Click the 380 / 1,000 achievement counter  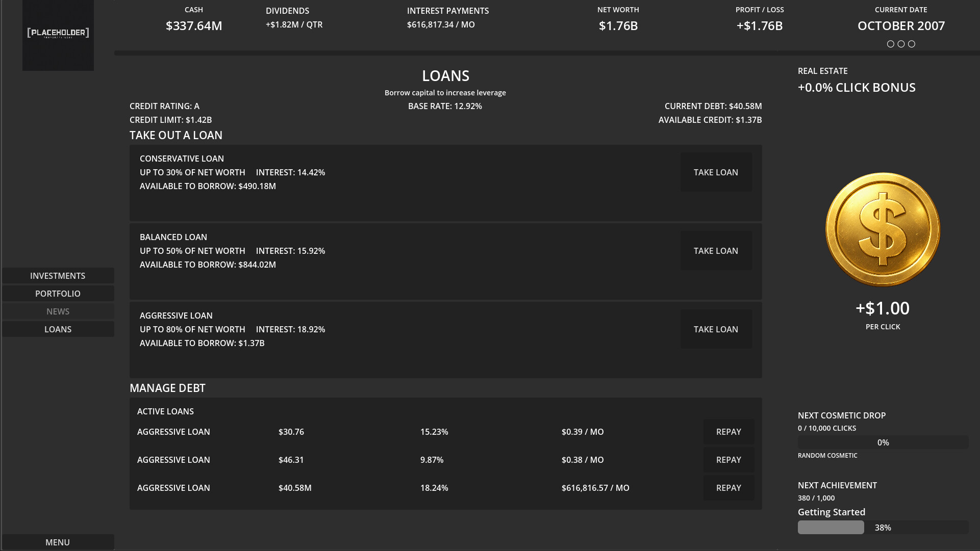(816, 498)
